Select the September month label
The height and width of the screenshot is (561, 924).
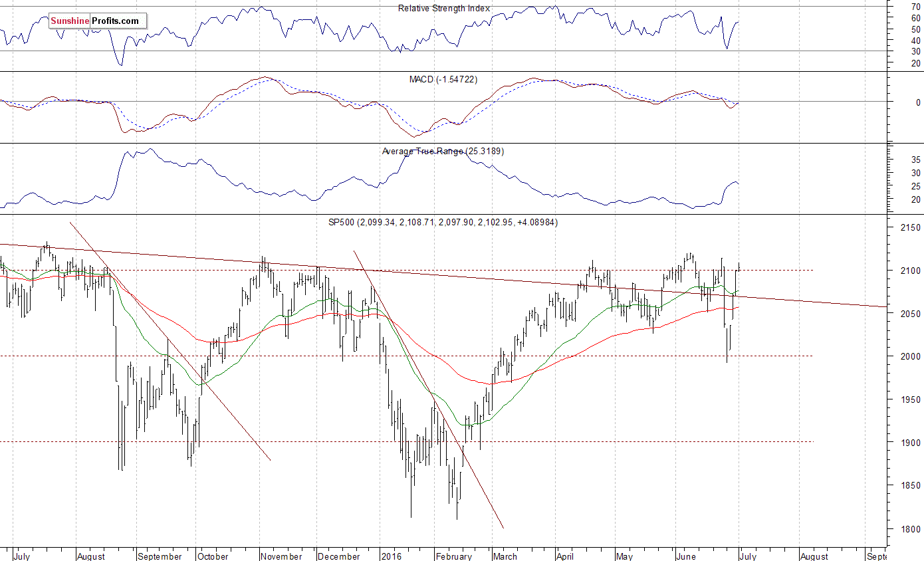pos(160,556)
